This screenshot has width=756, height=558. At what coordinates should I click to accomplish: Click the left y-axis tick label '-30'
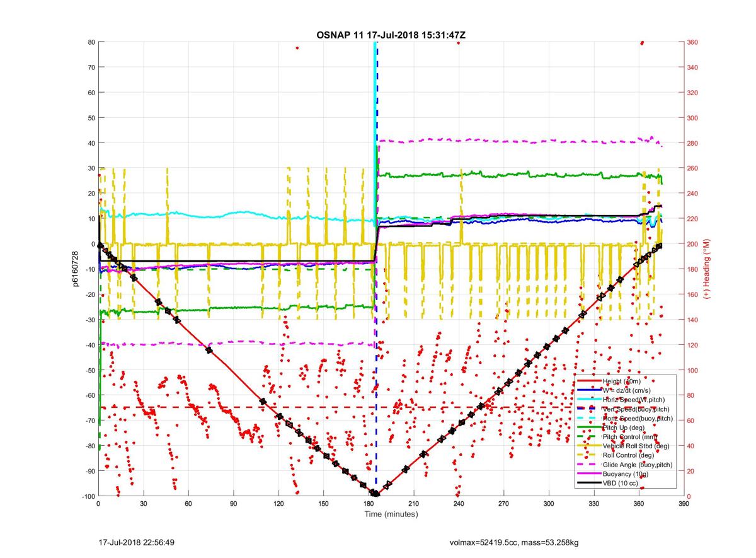click(89, 320)
